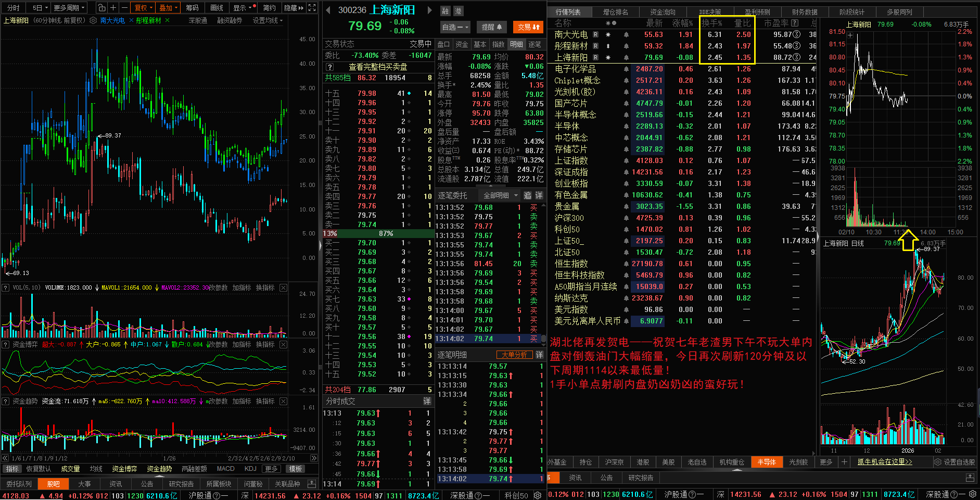980x500 pixels.
Task: Switch to 资金流向 tab
Action: (663, 12)
